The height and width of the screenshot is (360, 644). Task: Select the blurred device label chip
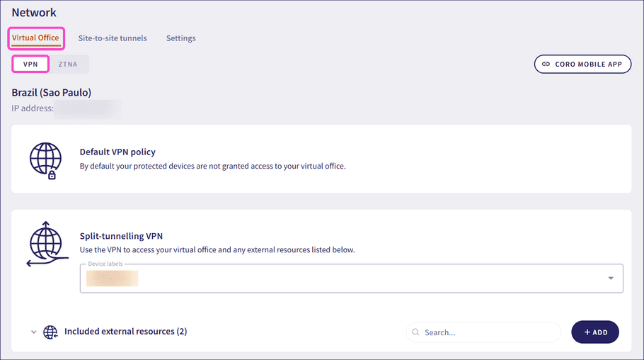[x=112, y=279]
